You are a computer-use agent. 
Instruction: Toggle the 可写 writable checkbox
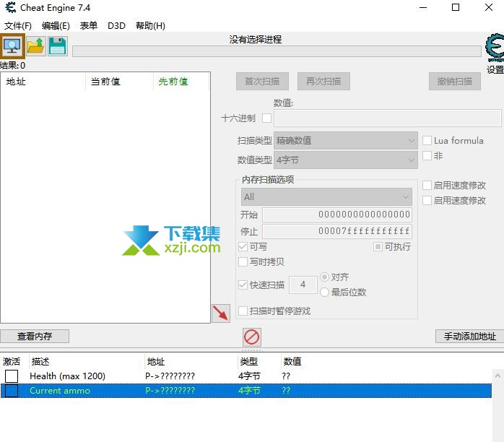pos(243,246)
